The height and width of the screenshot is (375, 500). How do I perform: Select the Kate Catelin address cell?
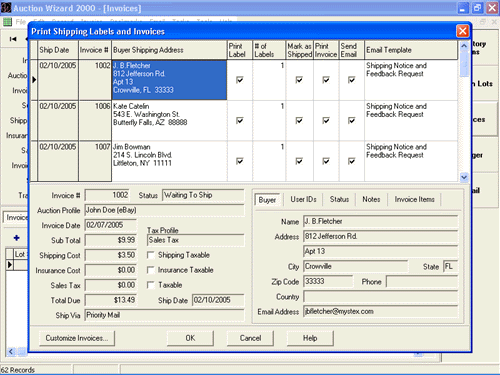[169, 120]
